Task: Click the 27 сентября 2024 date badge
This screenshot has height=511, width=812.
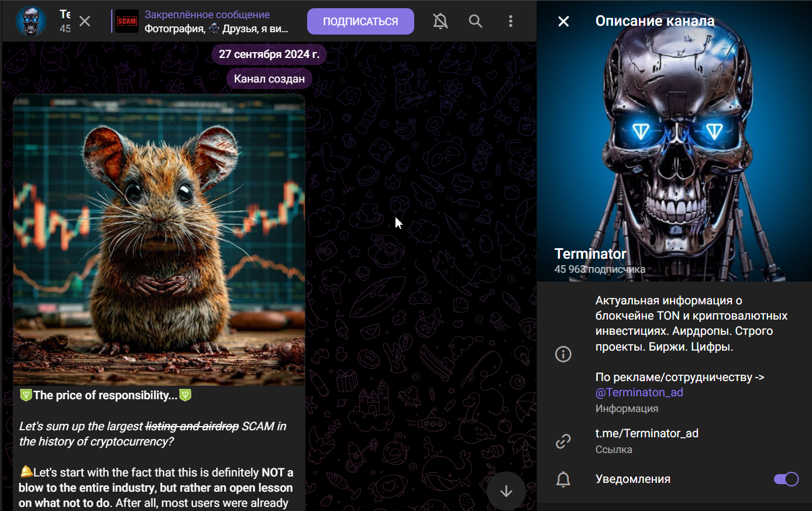Action: pyautogui.click(x=269, y=54)
